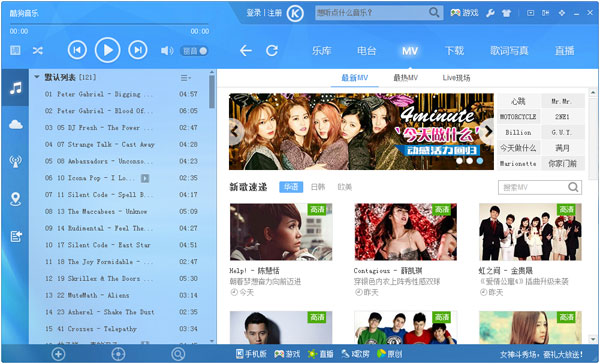600x364 pixels.
Task: Open the lyrics panel icon beside shuffle
Action: click(x=15, y=50)
